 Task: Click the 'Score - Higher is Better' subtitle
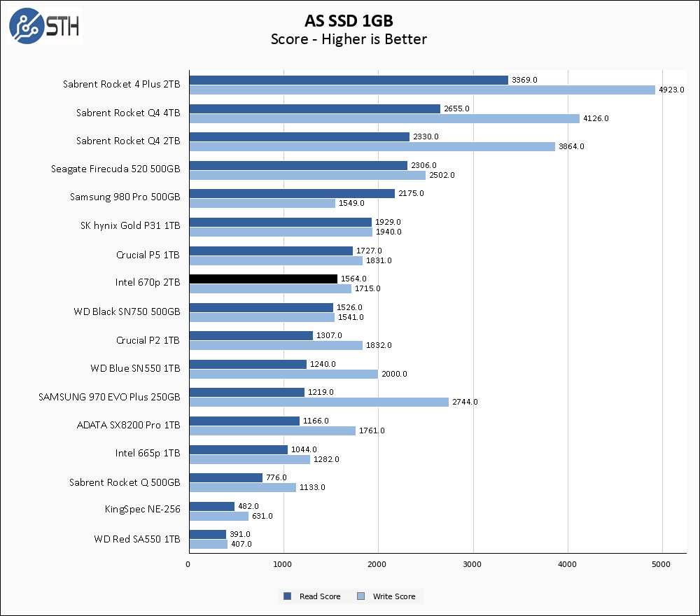point(349,39)
